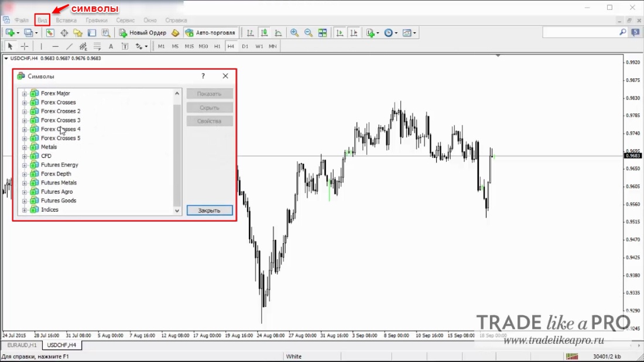Click into the toolbar search field
Image resolution: width=644 pixels, height=362 pixels.
click(x=580, y=32)
